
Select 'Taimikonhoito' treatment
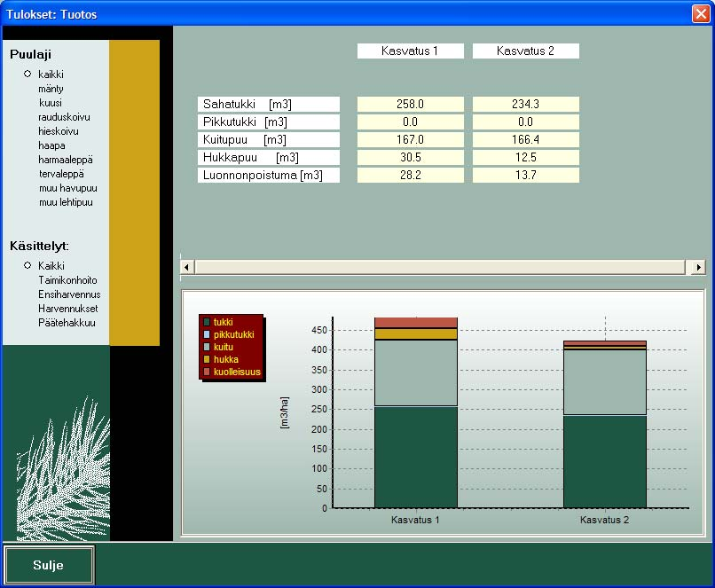tap(67, 280)
